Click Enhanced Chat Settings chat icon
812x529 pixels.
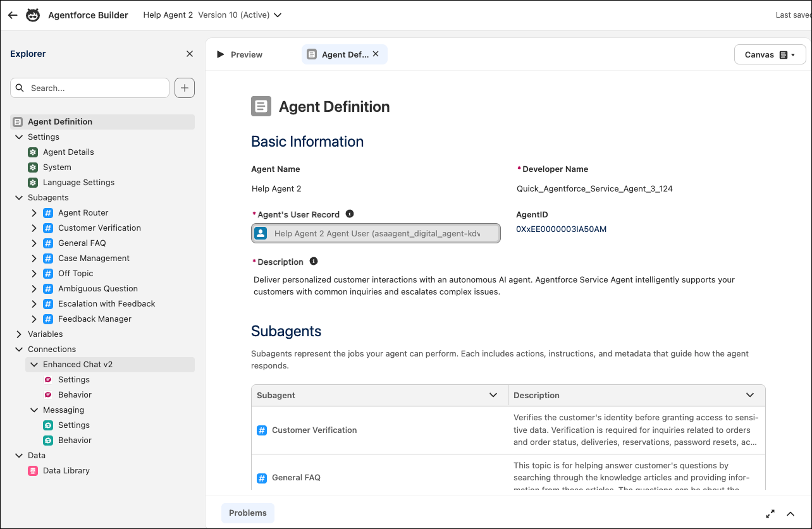48,380
